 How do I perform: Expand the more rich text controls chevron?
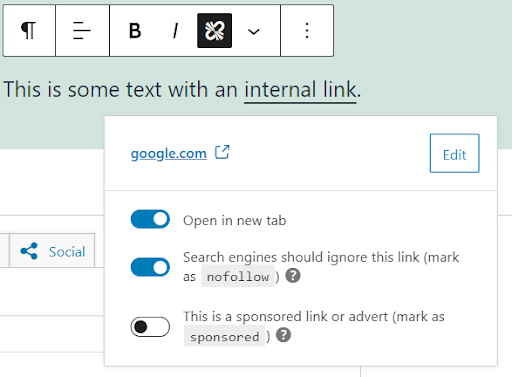254,31
